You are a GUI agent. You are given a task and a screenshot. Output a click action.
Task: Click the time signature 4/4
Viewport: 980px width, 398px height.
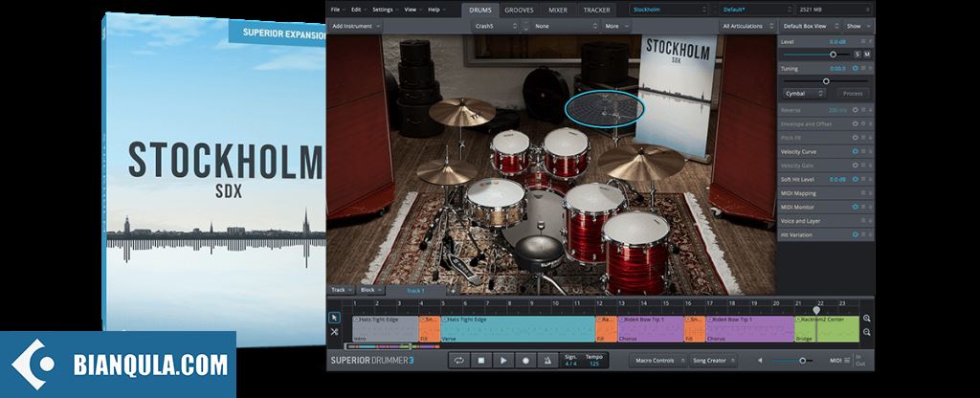[571, 364]
